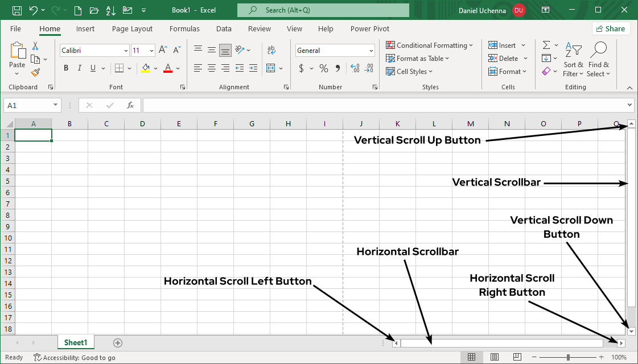Click the Comma Style icon
This screenshot has height=364, width=638.
(337, 68)
